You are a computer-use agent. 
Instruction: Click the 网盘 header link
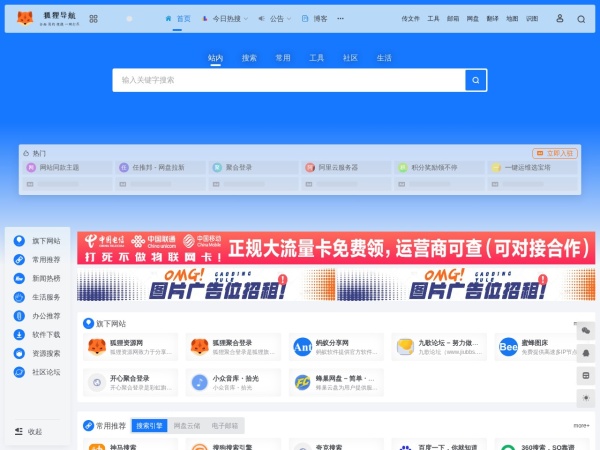473,18
